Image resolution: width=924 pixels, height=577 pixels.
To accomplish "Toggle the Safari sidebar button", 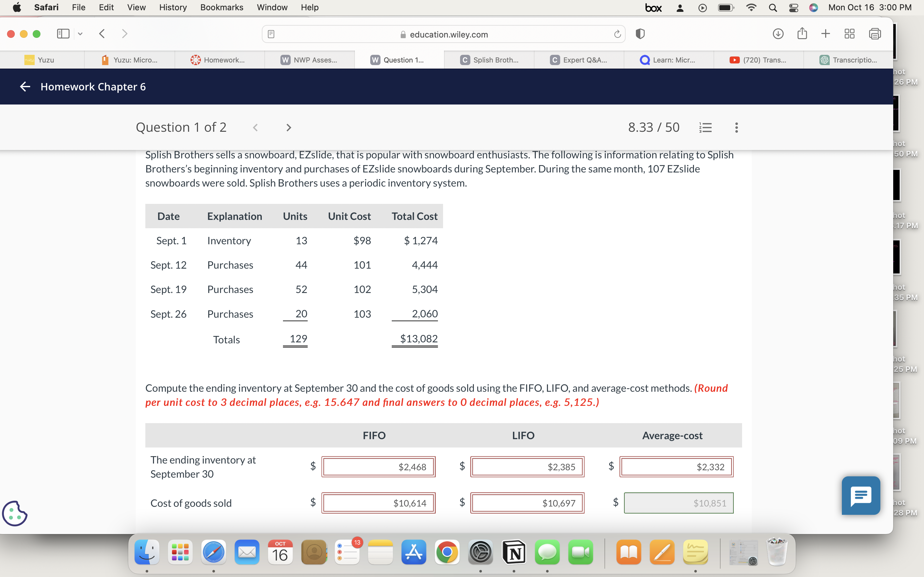I will coord(63,34).
